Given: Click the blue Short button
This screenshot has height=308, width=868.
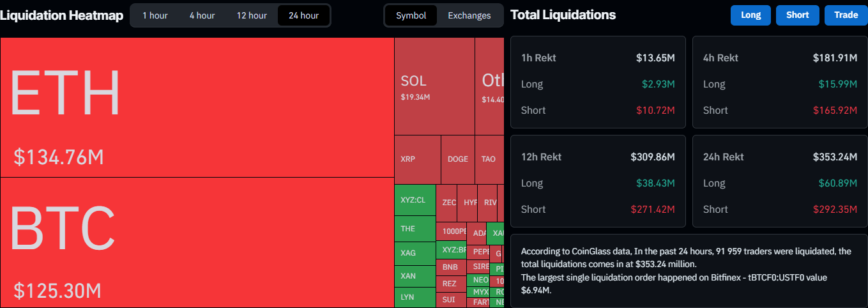Looking at the screenshot, I should [x=797, y=15].
